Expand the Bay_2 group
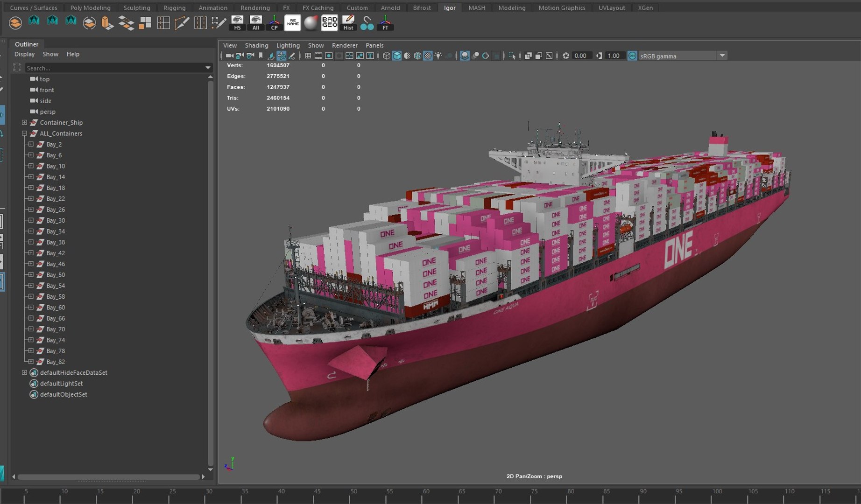The width and height of the screenshot is (861, 504). tap(31, 144)
